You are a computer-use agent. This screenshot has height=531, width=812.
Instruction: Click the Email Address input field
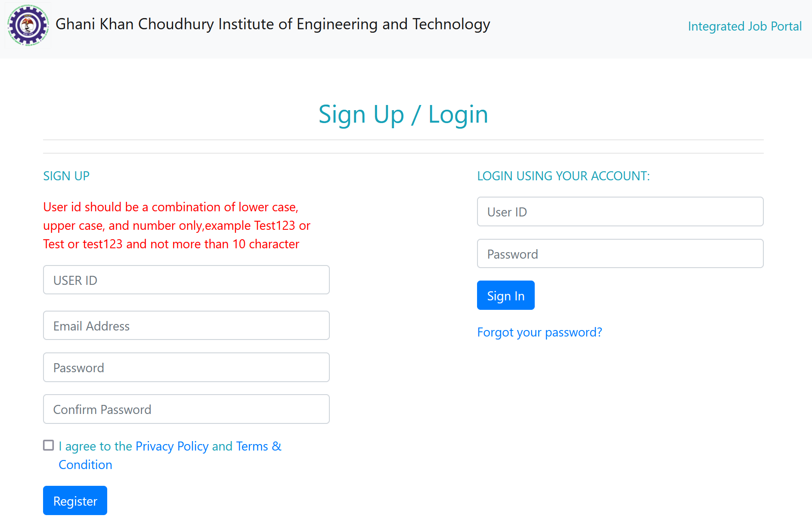(186, 326)
